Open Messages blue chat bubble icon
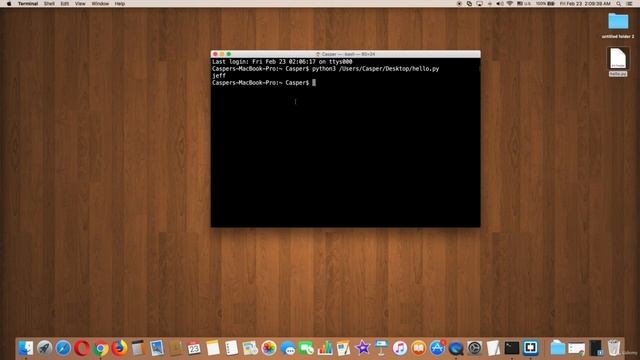 tap(288, 348)
